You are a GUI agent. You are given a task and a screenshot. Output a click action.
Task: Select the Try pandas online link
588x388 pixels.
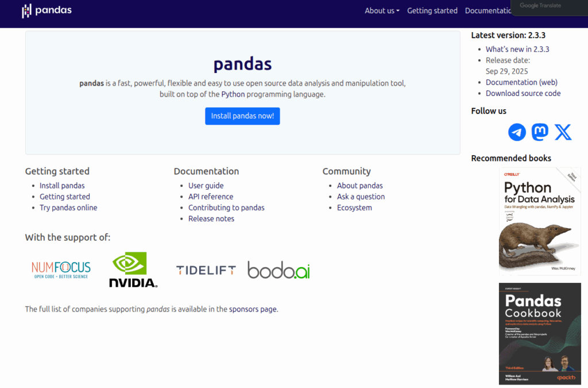(x=68, y=208)
